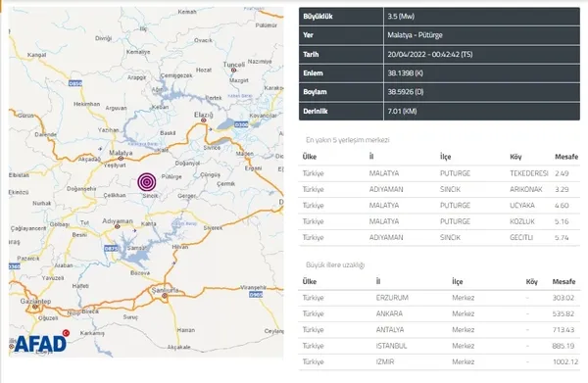588x383 pixels.
Task: Click the Derinlik row label
Action: coord(316,112)
